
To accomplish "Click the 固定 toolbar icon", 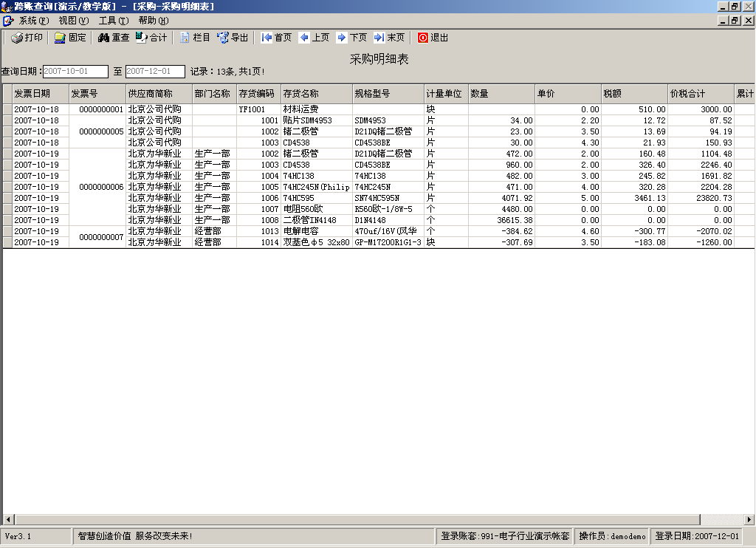I will pyautogui.click(x=60, y=38).
